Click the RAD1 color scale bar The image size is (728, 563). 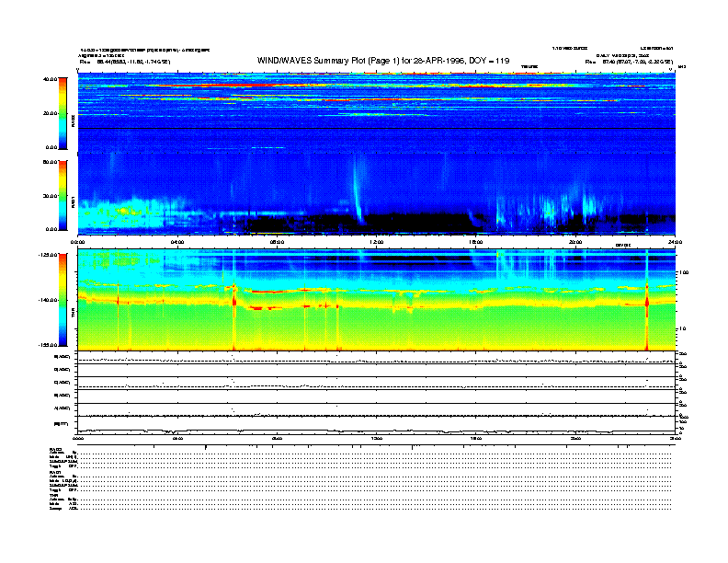(63, 195)
